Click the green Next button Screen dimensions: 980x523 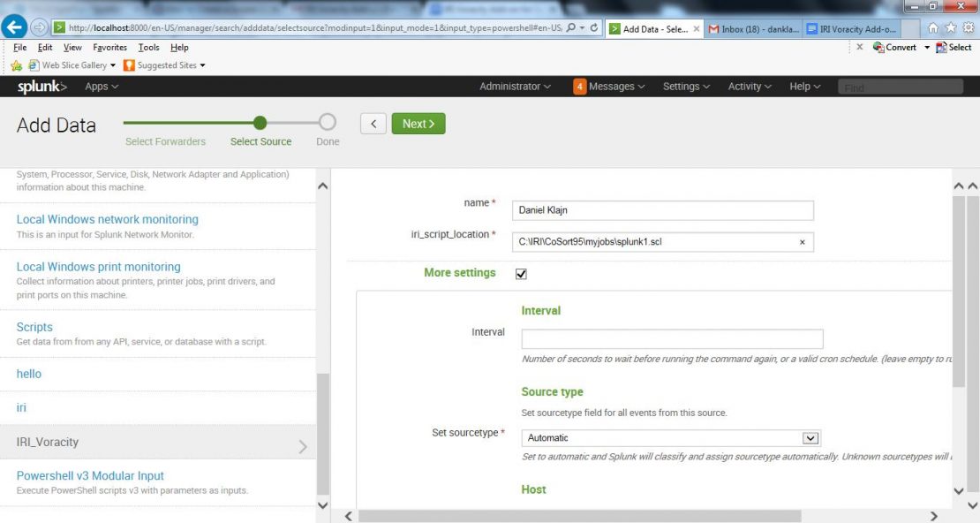point(418,124)
